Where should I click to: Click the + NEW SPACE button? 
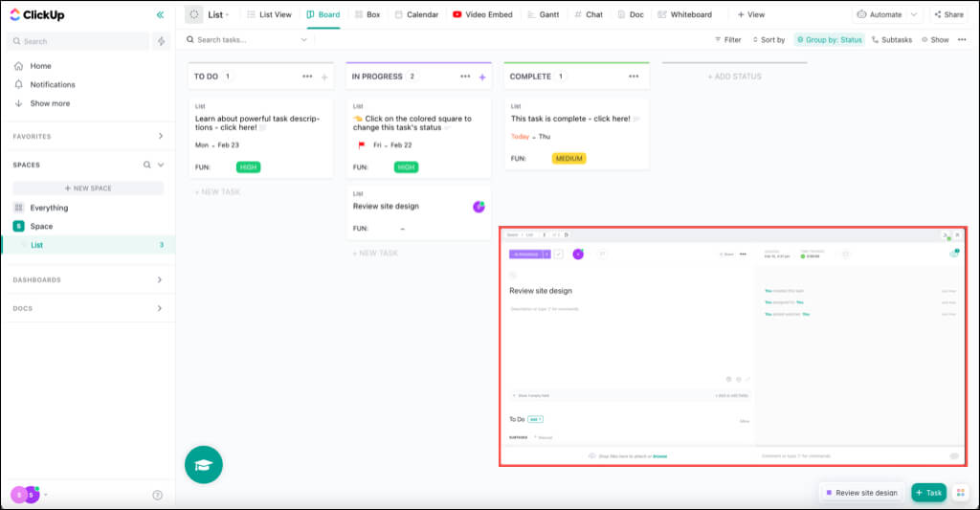[x=88, y=188]
